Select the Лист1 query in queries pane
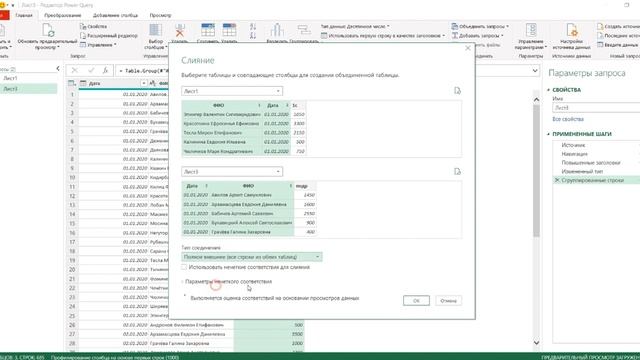640x360 pixels. pyautogui.click(x=29, y=78)
